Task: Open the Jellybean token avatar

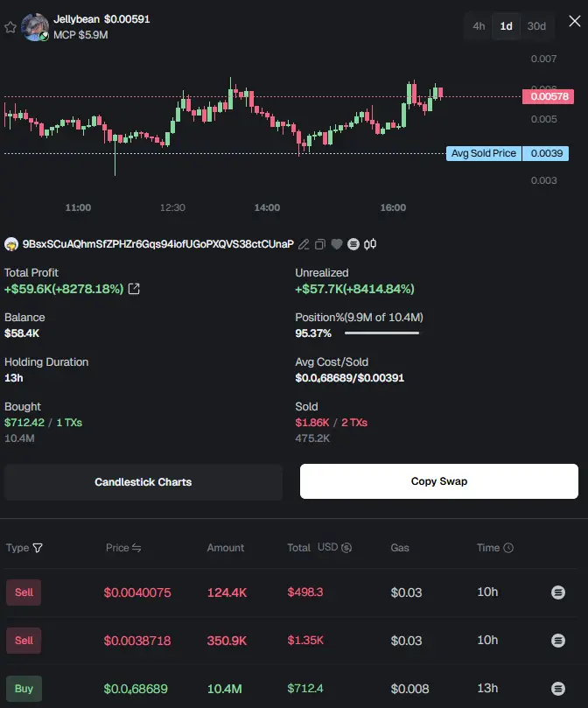Action: [x=35, y=27]
